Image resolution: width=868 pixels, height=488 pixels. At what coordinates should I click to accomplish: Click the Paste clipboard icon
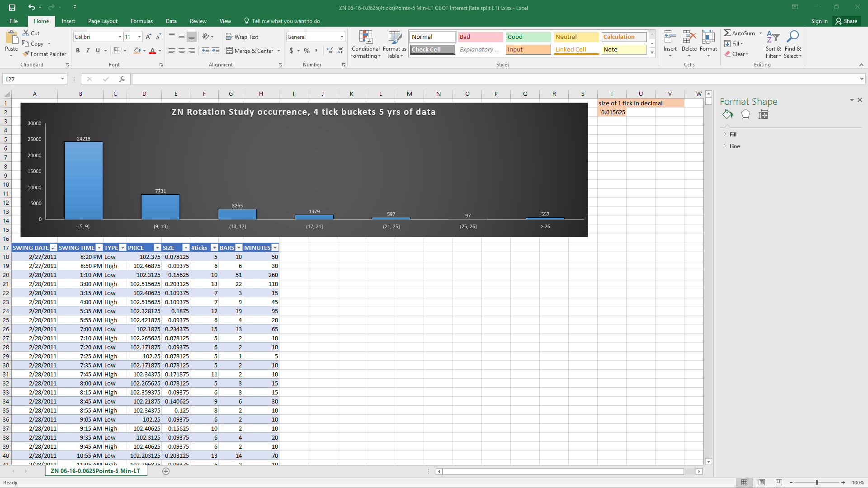pyautogui.click(x=11, y=38)
